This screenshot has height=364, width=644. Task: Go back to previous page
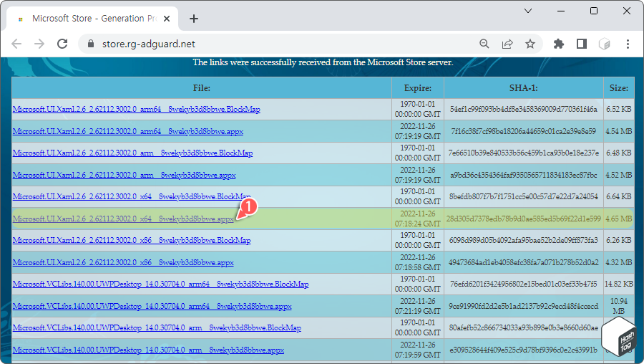coord(16,44)
